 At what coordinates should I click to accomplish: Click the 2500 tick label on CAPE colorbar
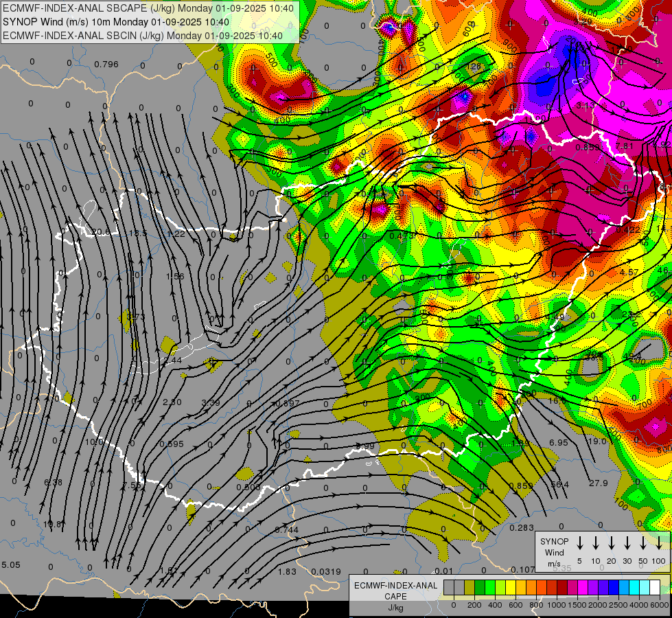pyautogui.click(x=618, y=605)
